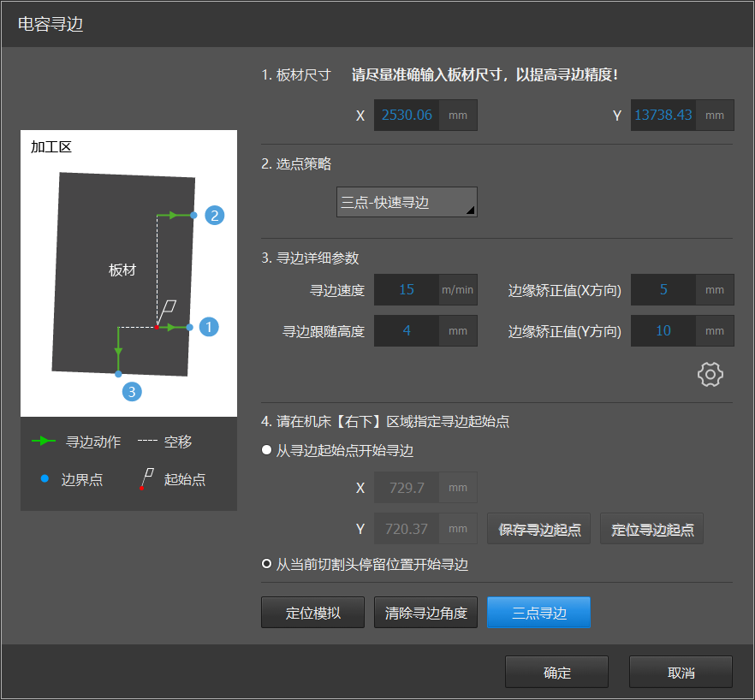Click boundary point 3 marker in diagram
The width and height of the screenshot is (755, 700).
point(131,392)
